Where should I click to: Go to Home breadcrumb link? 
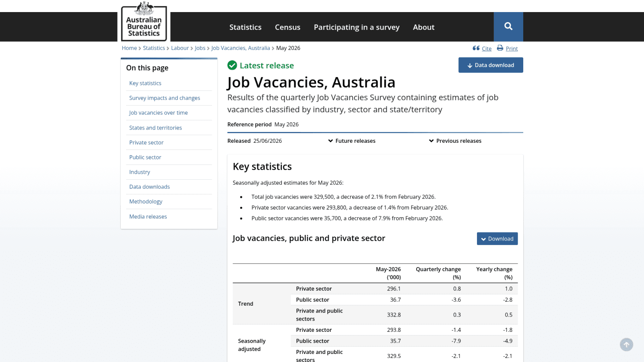click(129, 48)
